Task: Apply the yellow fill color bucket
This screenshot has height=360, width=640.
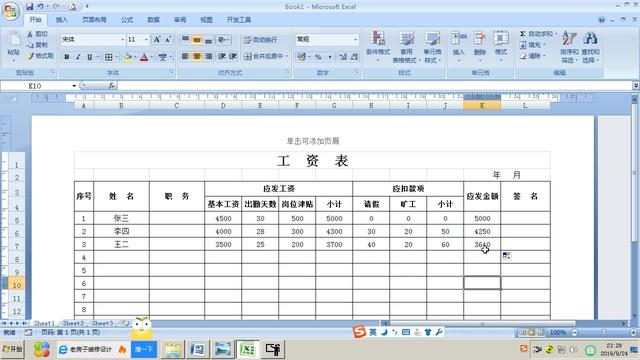Action: tap(127, 57)
